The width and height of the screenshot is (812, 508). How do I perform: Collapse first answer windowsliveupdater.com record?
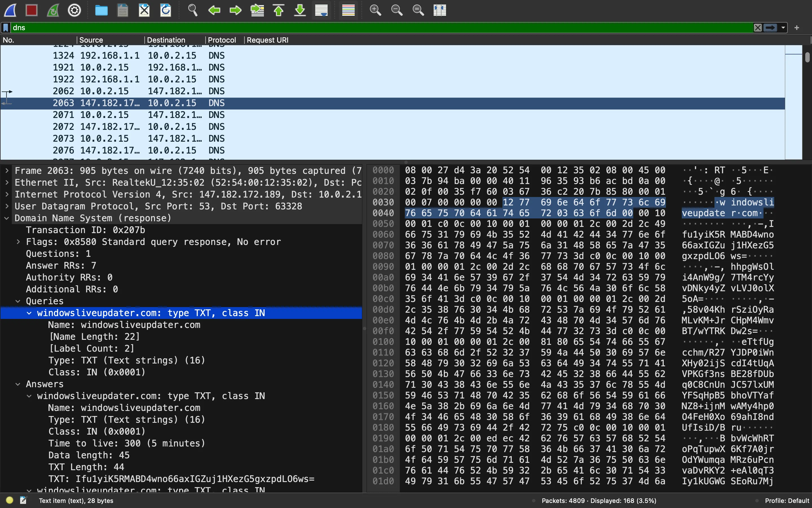pyautogui.click(x=29, y=396)
